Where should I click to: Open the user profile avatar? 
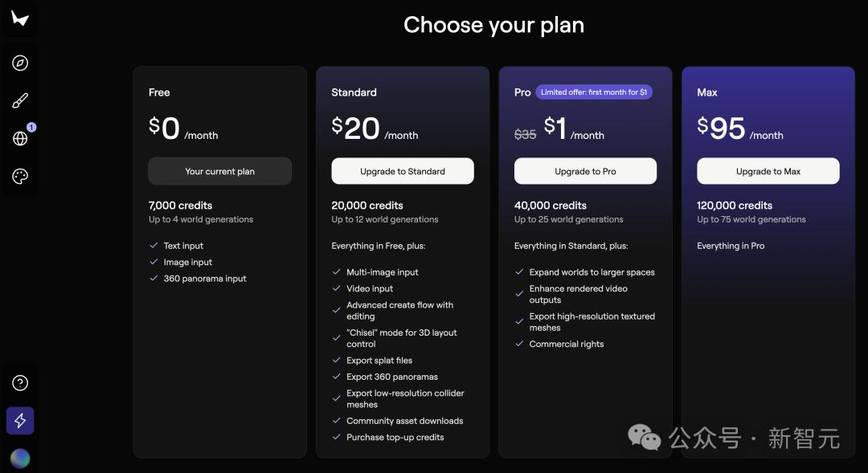point(20,459)
